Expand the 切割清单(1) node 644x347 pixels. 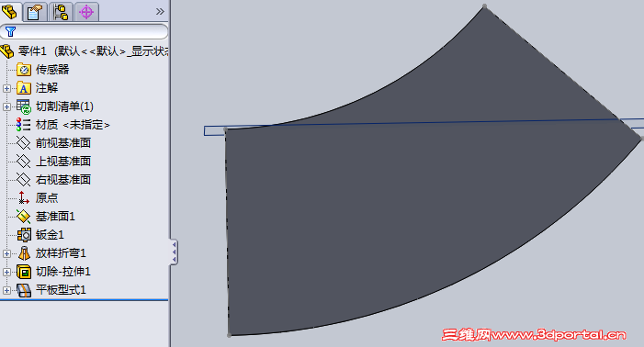click(x=6, y=106)
